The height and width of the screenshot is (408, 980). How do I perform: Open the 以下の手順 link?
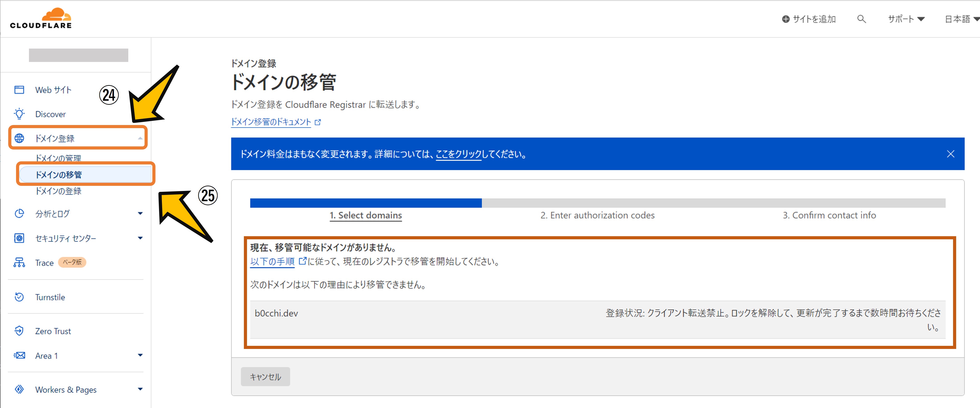pos(272,261)
